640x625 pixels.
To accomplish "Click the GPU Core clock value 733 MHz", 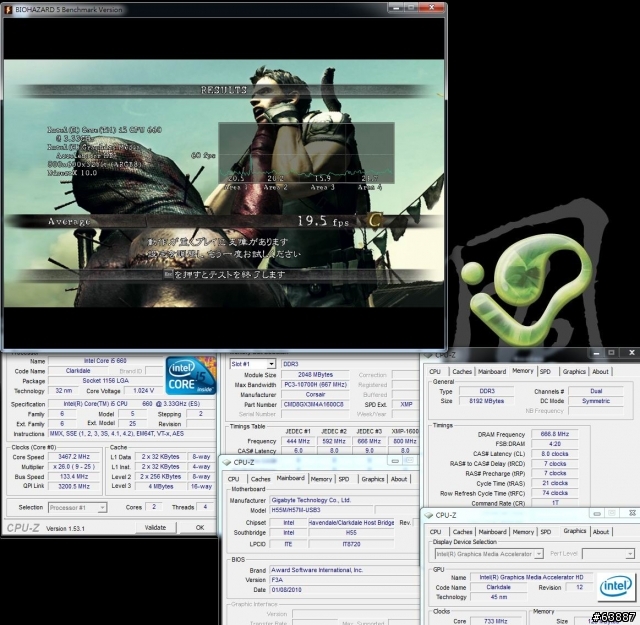I will pyautogui.click(x=496, y=621).
